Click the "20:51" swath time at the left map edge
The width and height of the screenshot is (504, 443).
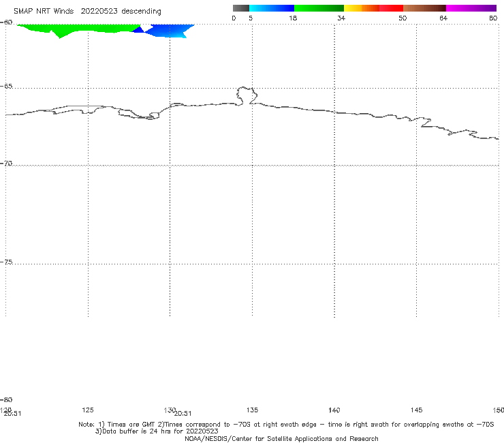click(12, 414)
